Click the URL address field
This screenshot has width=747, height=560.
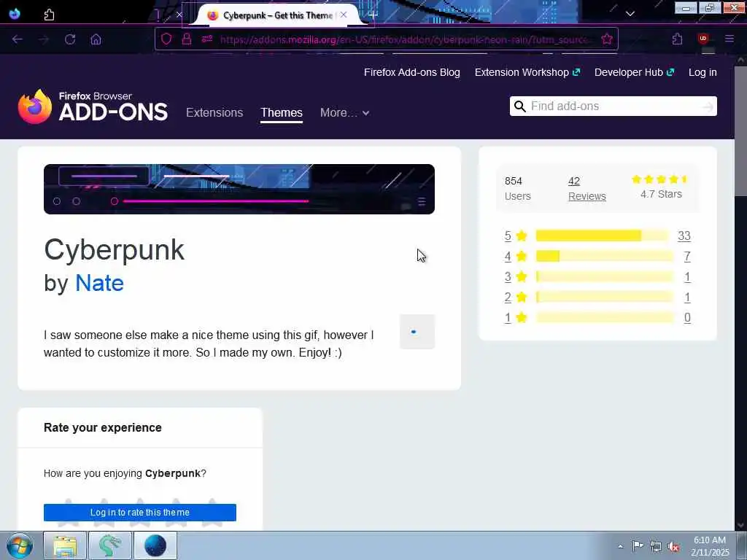click(405, 39)
